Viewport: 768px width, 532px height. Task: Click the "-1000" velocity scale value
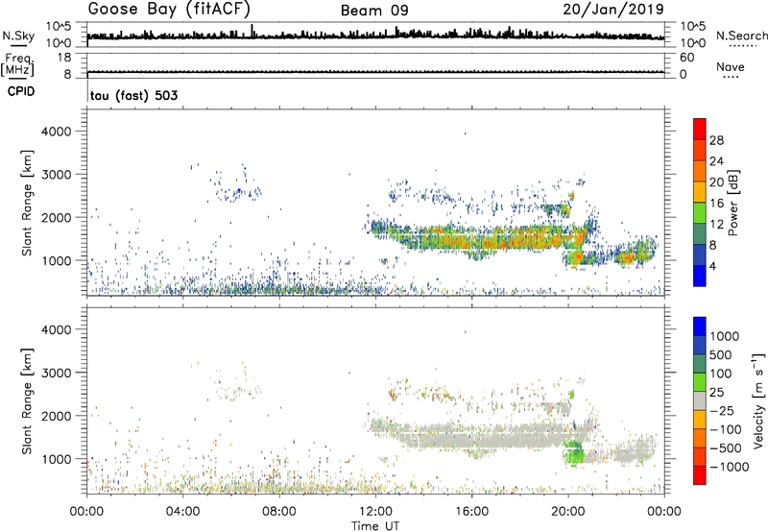[730, 467]
